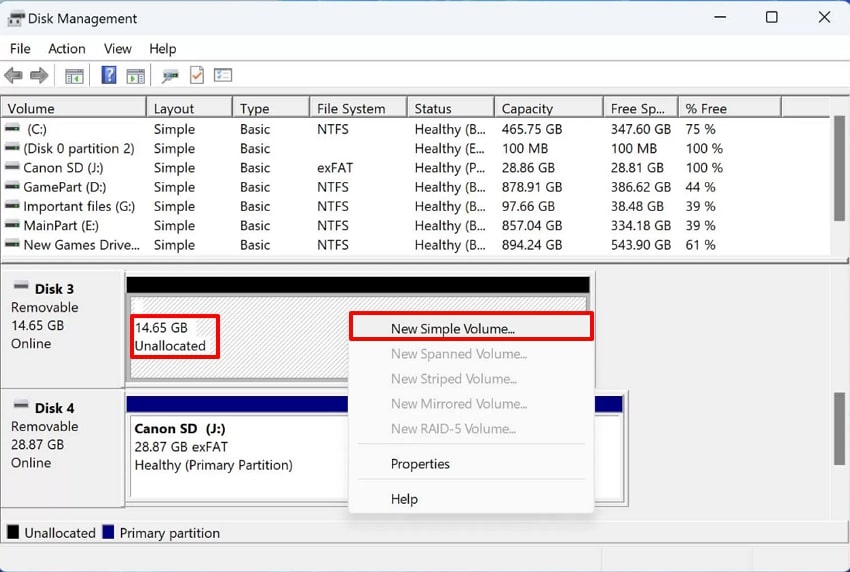Sort by the Free Sp... column header
The height and width of the screenshot is (572, 850).
(x=641, y=108)
